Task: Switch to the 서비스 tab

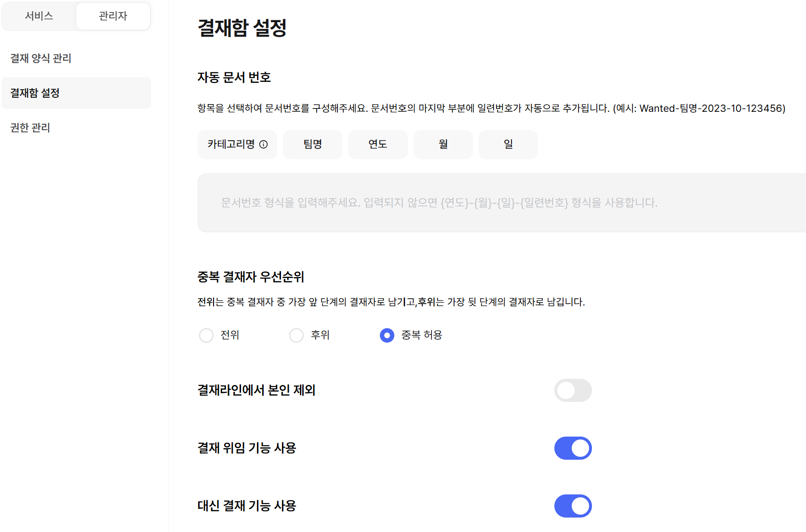Action: [39, 16]
